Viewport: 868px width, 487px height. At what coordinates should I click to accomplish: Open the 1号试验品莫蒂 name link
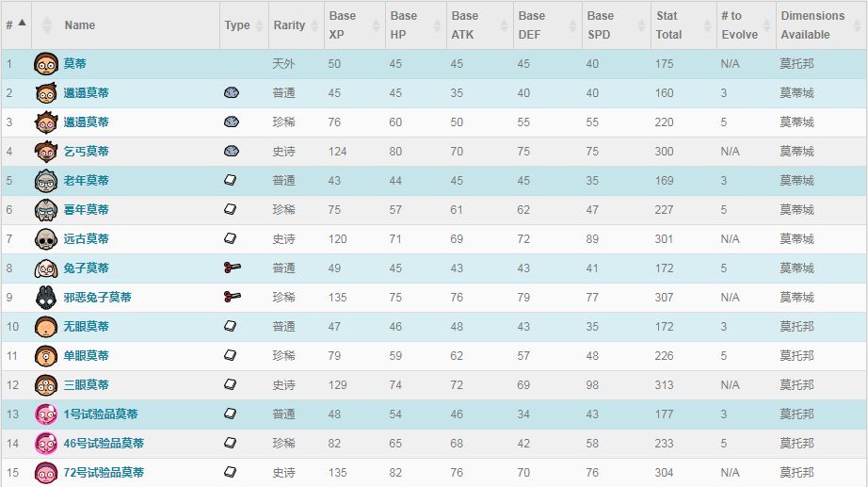(x=101, y=414)
